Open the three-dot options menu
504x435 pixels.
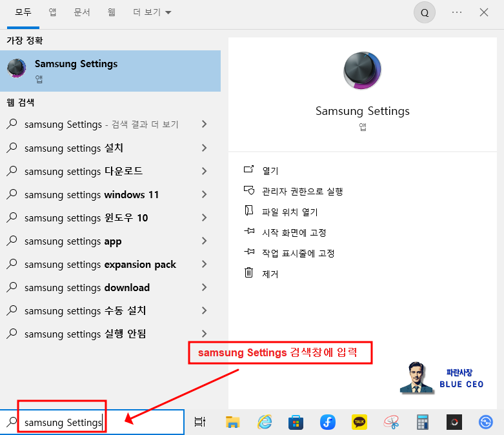click(456, 12)
